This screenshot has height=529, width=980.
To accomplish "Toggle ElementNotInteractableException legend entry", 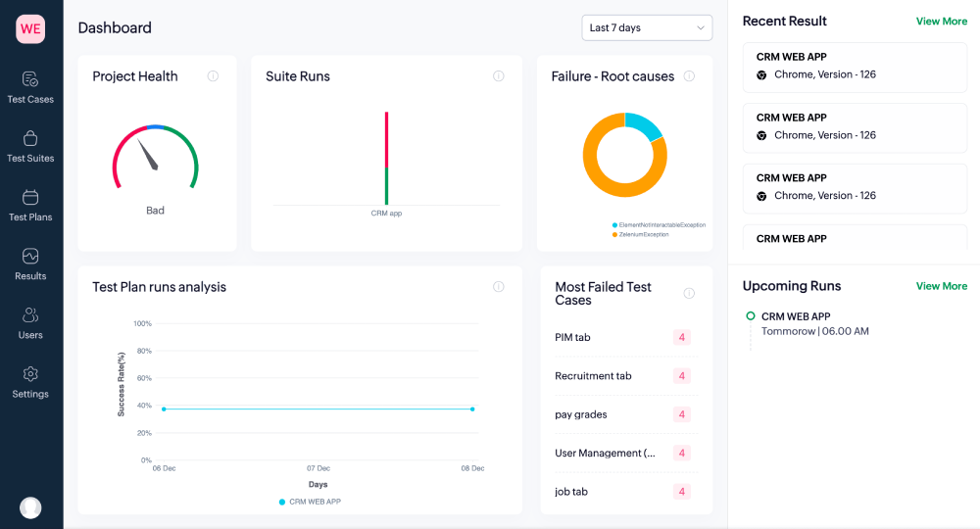I will (x=657, y=225).
